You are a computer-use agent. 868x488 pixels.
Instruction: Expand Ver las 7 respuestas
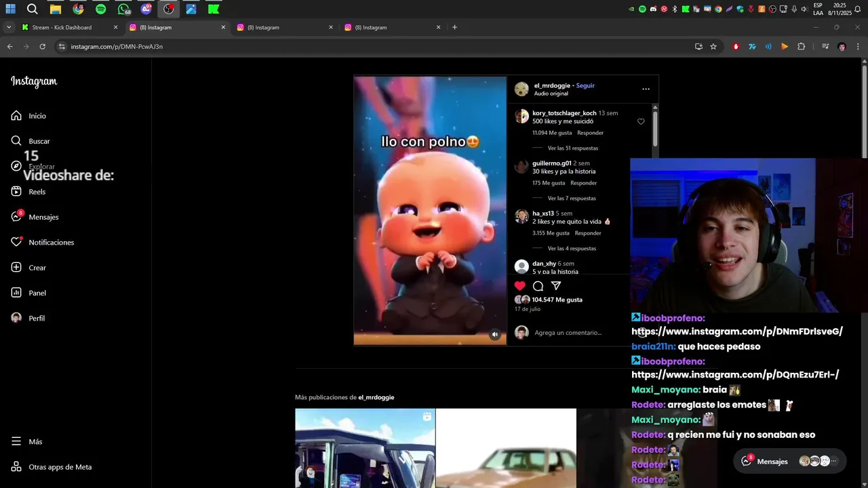tap(572, 198)
